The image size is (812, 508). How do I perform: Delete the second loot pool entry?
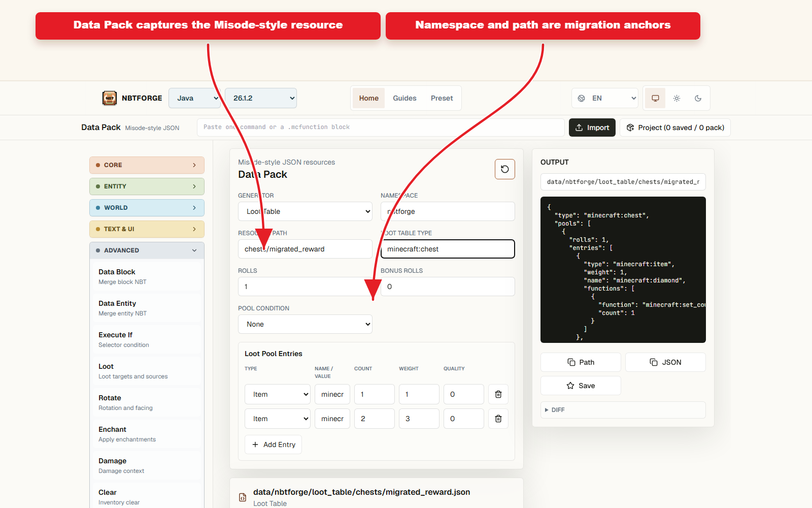tap(498, 419)
